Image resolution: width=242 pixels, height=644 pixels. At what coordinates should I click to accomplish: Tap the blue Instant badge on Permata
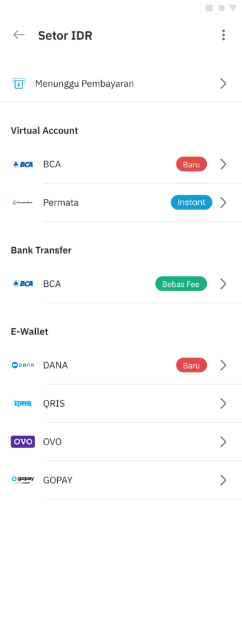coord(192,203)
